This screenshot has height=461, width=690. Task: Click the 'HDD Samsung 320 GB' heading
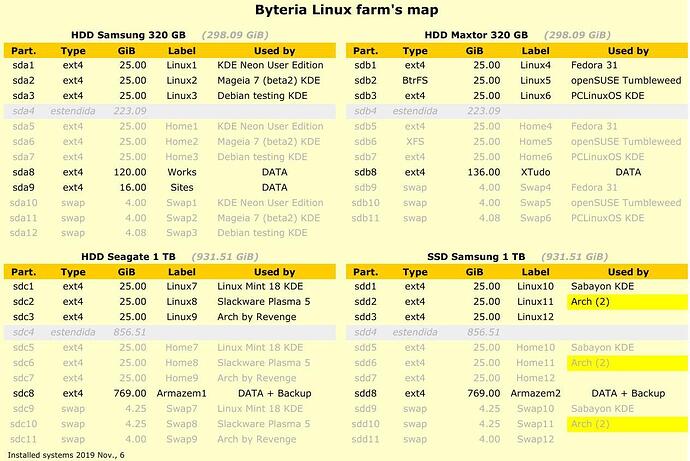(x=128, y=35)
